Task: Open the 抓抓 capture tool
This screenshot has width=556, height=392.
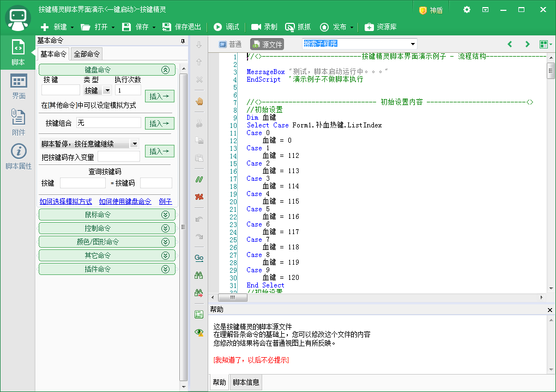Action: pos(298,27)
